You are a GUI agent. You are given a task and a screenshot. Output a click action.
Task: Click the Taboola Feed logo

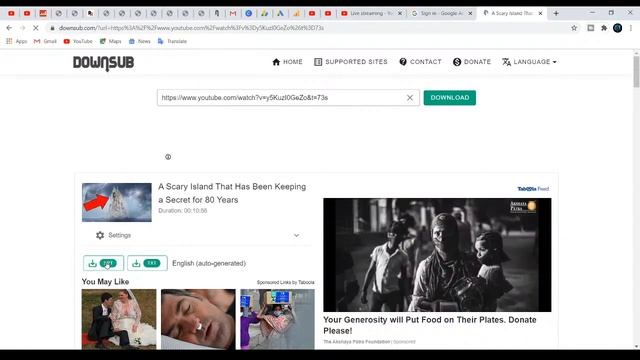click(533, 189)
